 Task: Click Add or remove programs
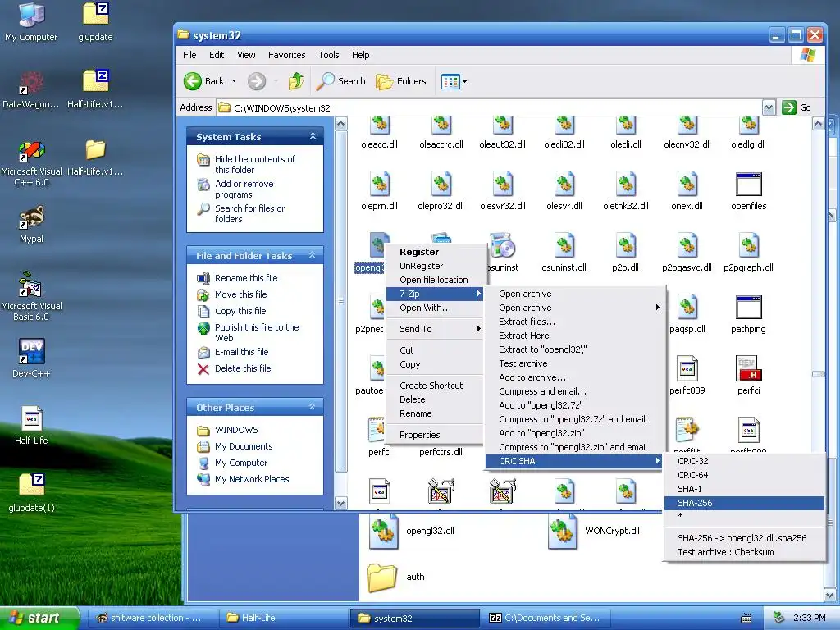(244, 189)
